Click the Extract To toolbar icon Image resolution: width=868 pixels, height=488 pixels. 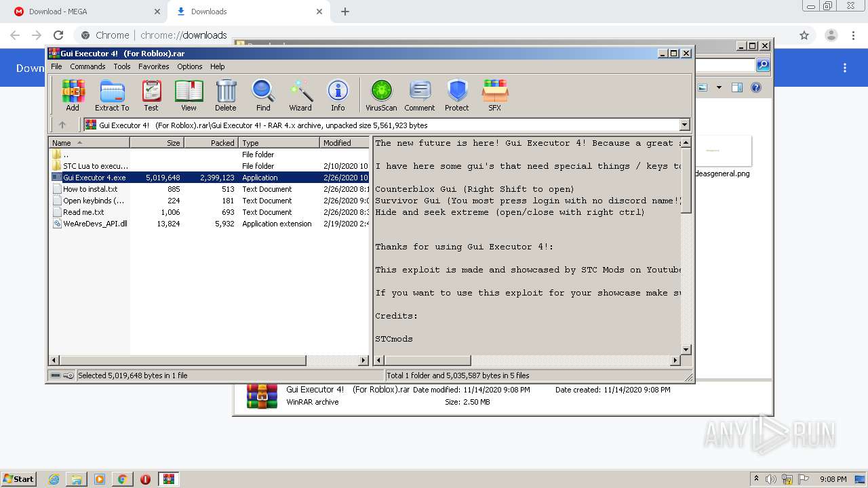[112, 95]
